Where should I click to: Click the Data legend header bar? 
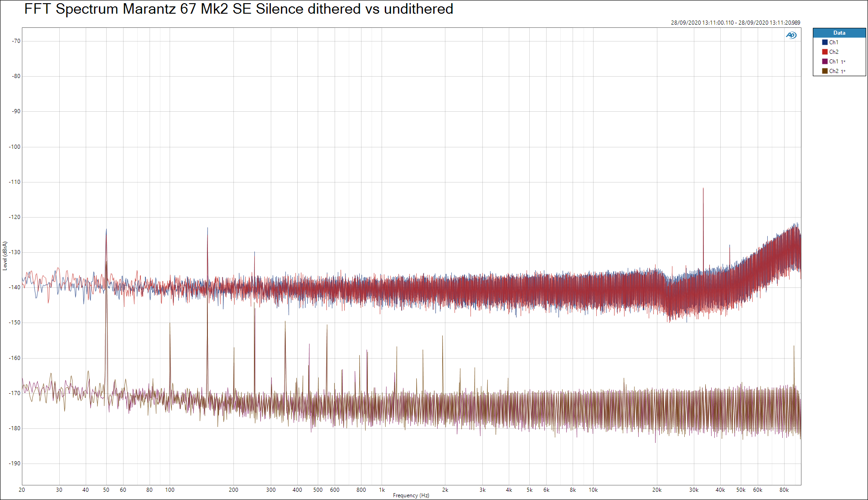[x=839, y=33]
